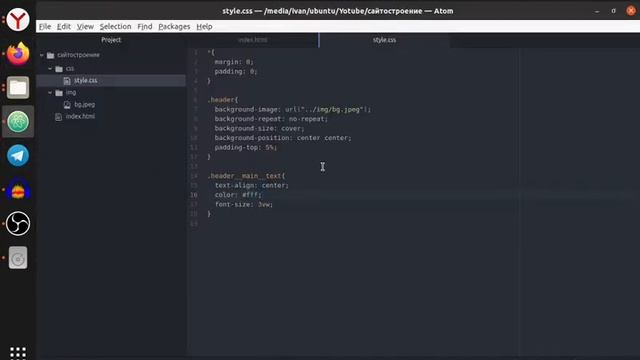Open the headphones app dock icon

click(18, 190)
